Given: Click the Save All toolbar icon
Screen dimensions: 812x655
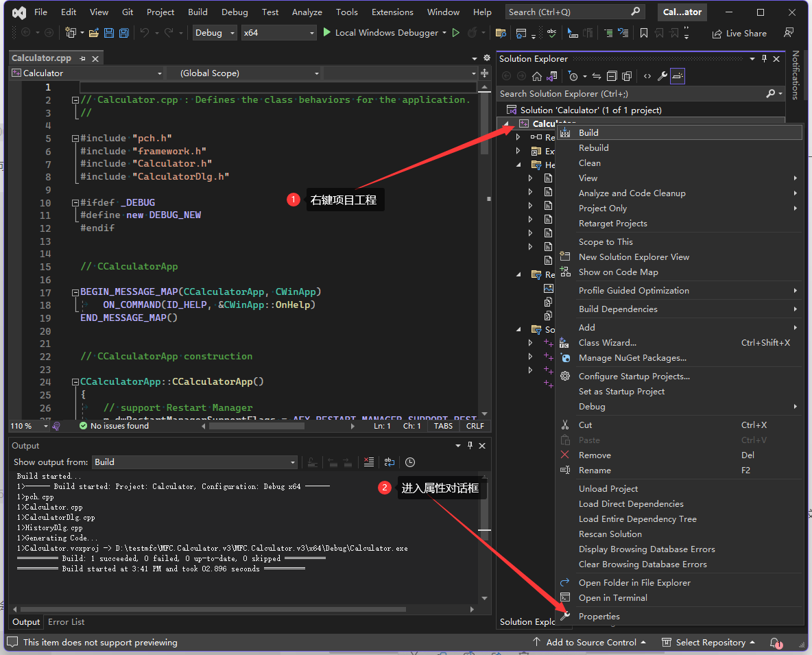Looking at the screenshot, I should click(x=123, y=33).
